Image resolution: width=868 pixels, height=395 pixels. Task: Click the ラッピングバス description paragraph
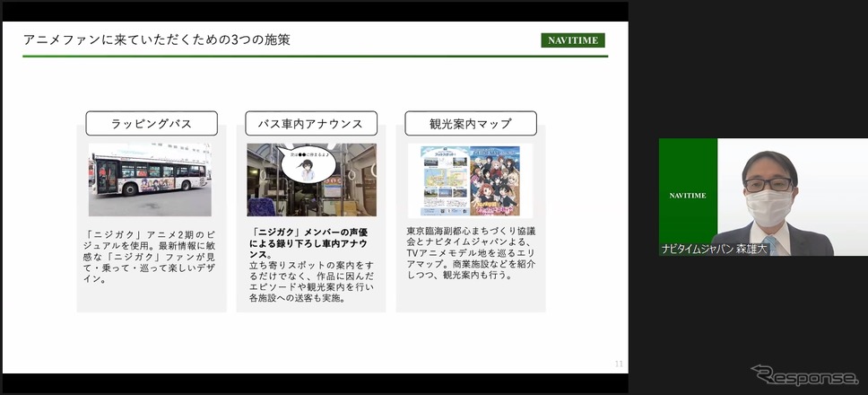(151, 255)
